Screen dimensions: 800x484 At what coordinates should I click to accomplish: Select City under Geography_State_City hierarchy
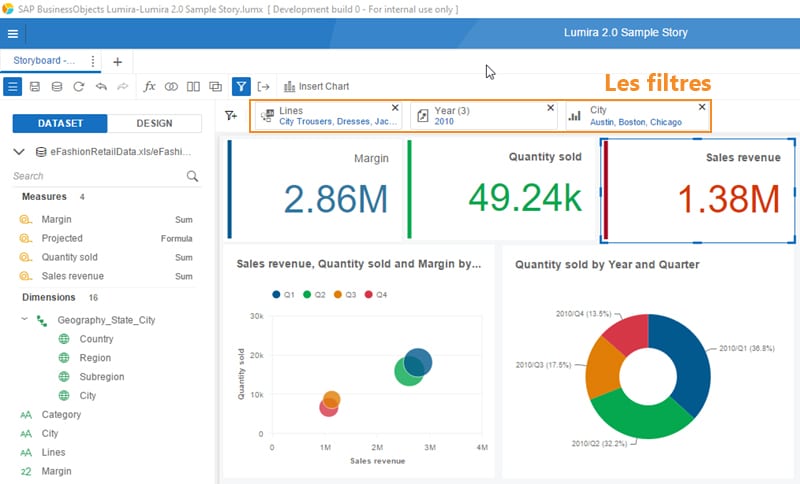click(x=87, y=396)
